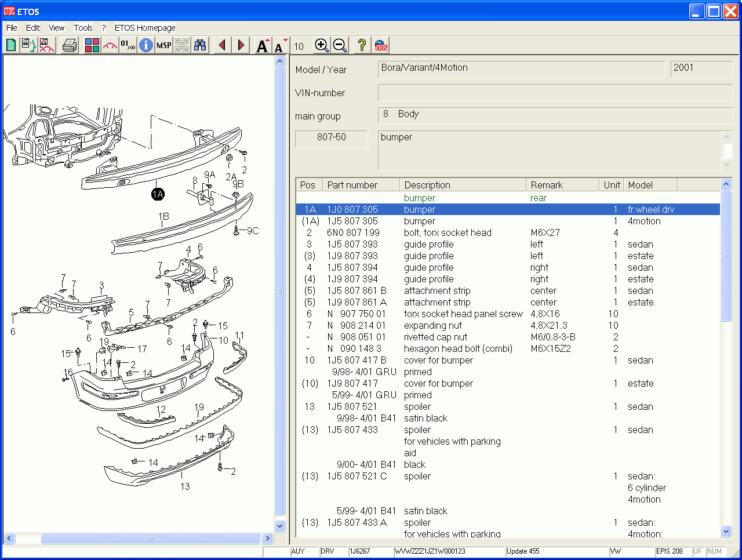Open the Tools menu
Viewport: 742px width, 560px height.
click(x=83, y=28)
